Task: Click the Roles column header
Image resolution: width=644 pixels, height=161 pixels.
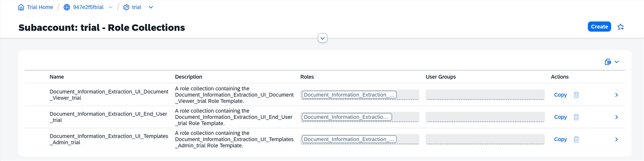Action: (x=307, y=77)
